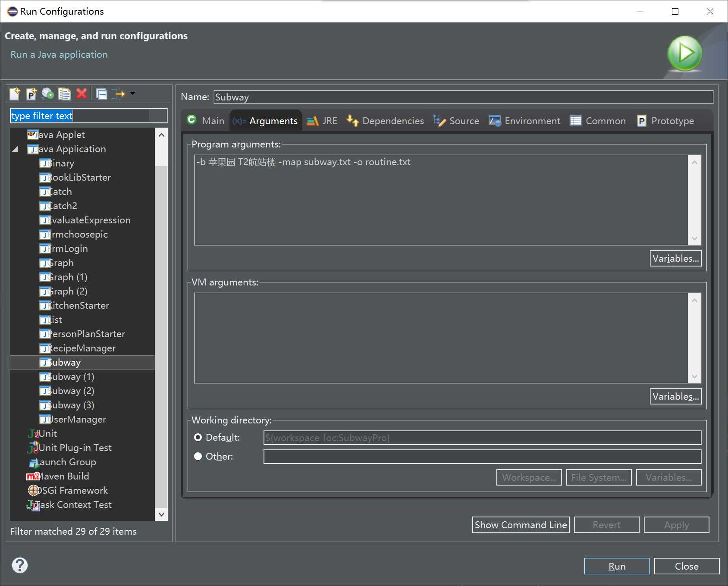Select the Other working directory radio
The image size is (728, 586).
click(198, 456)
